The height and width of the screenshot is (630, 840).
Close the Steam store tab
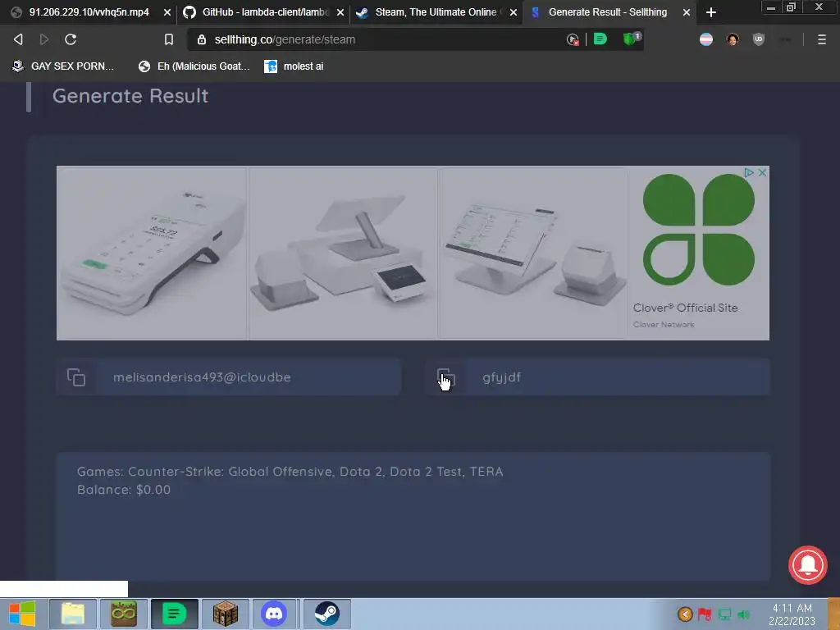click(514, 12)
